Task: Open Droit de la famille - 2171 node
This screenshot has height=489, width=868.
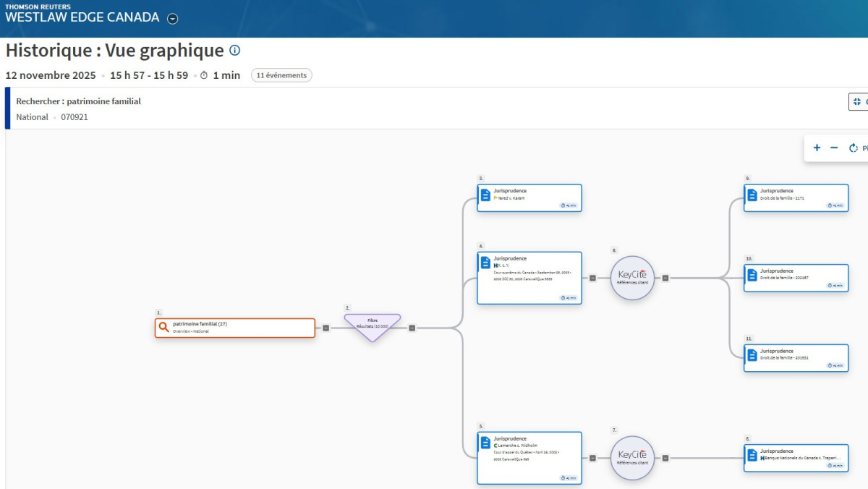Action: (796, 197)
